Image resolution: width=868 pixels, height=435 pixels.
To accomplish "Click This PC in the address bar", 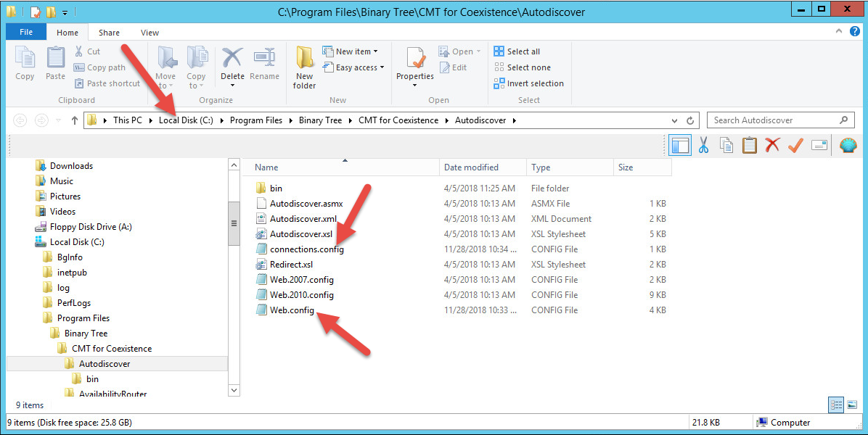I will point(127,120).
